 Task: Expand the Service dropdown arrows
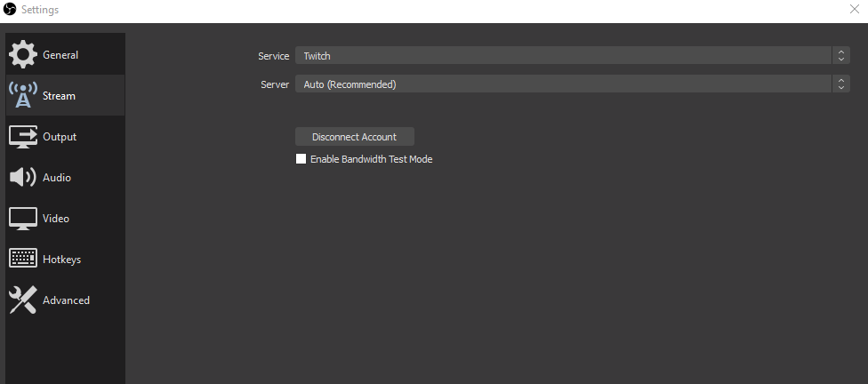pos(841,55)
